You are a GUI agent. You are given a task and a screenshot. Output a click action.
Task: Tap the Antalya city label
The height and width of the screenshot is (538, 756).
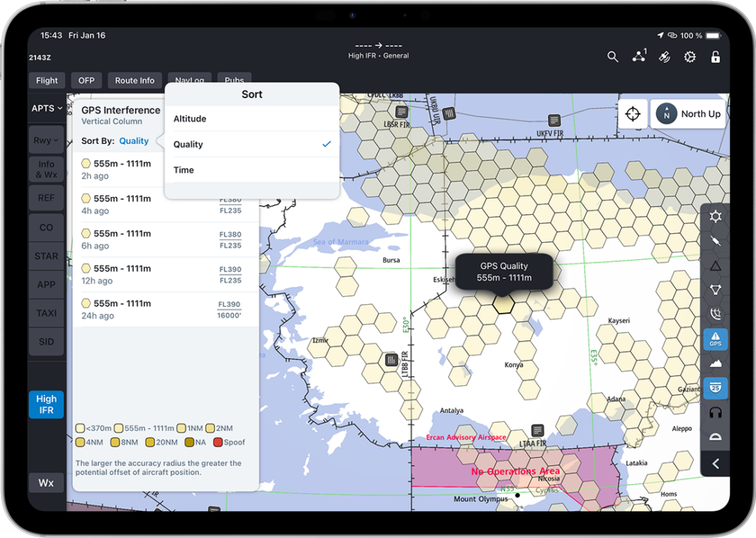451,410
